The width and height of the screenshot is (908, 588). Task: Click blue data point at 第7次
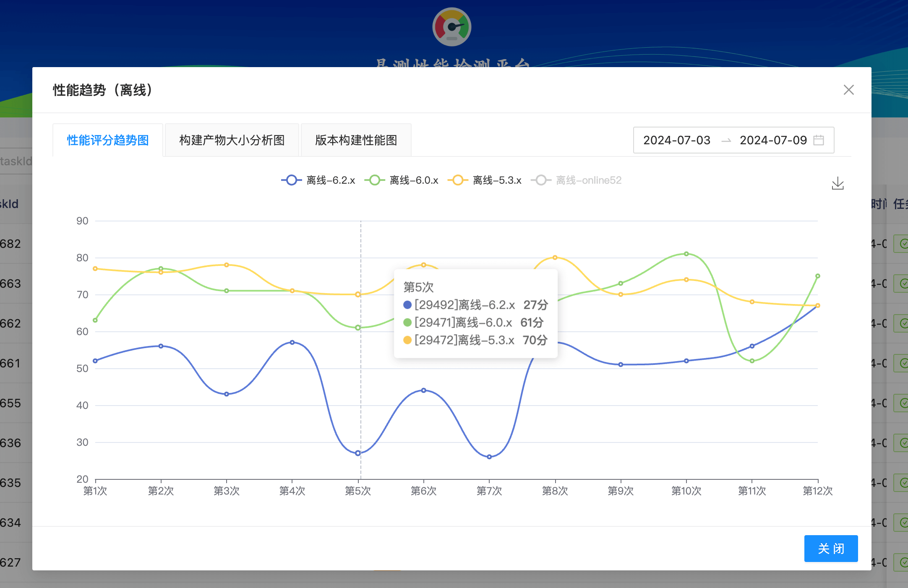[x=489, y=457]
